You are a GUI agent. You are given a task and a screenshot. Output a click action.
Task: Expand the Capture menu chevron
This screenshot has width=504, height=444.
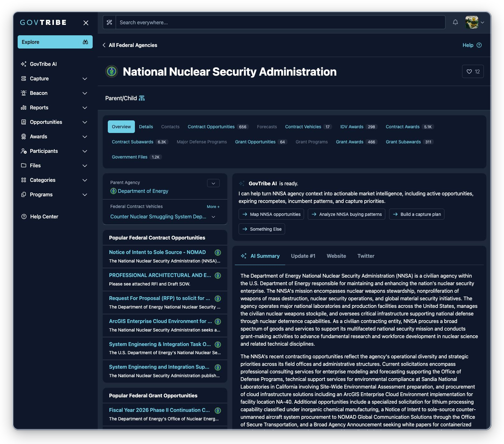(85, 78)
